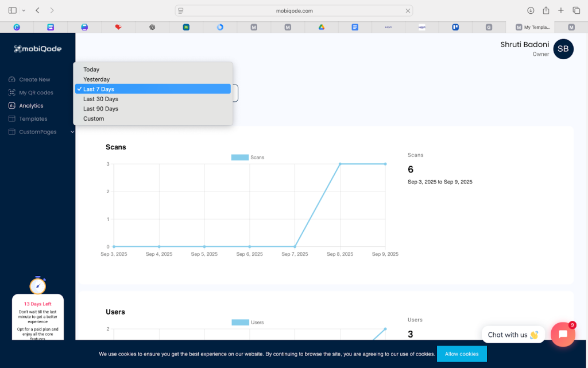Image resolution: width=588 pixels, height=368 pixels.
Task: Click the Templates sidebar icon
Action: pyautogui.click(x=11, y=119)
